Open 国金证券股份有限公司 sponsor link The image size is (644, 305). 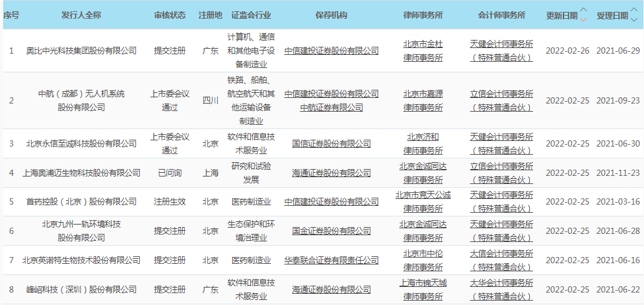tap(331, 231)
